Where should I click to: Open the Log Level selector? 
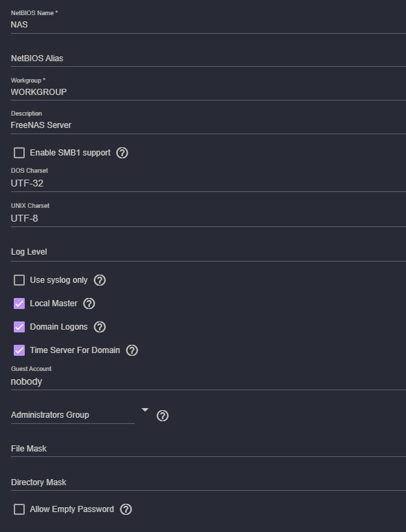pyautogui.click(x=209, y=252)
